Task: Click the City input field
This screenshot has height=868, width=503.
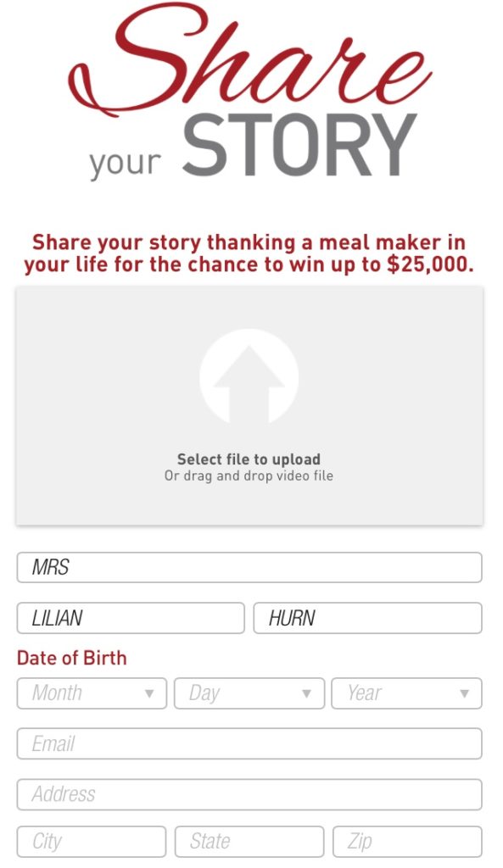Action: click(92, 842)
